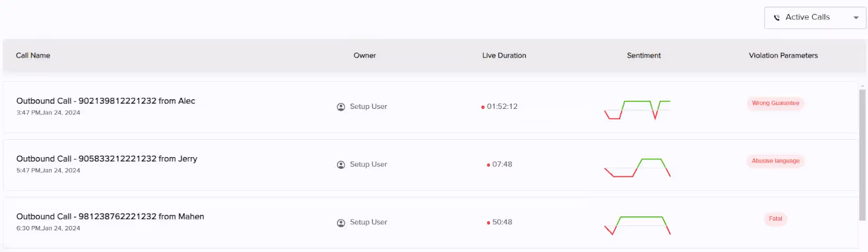868x252 pixels.
Task: Sort by Call Name column header
Action: click(33, 55)
